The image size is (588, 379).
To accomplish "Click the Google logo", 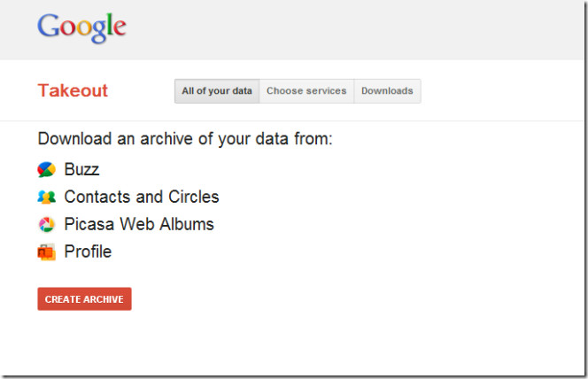I will [81, 27].
